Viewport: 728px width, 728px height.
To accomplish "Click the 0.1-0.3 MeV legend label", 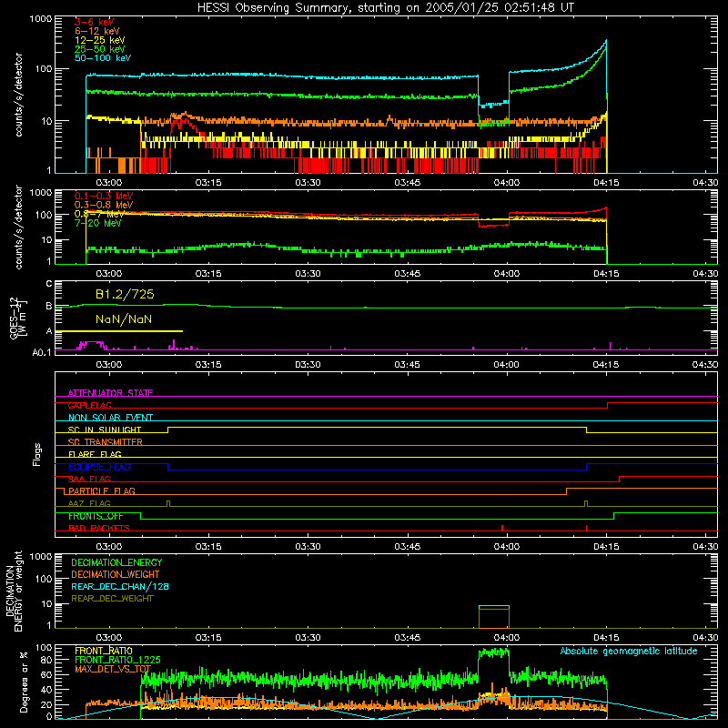I will point(104,196).
